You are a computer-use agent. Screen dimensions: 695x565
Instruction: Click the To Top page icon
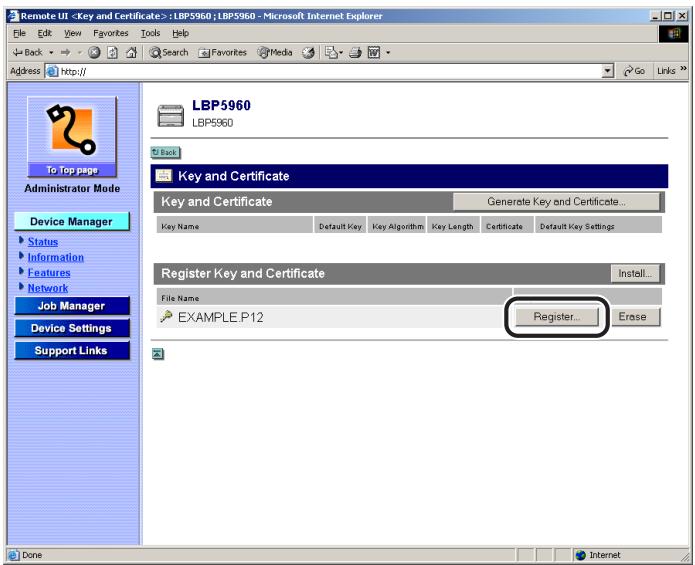click(72, 137)
